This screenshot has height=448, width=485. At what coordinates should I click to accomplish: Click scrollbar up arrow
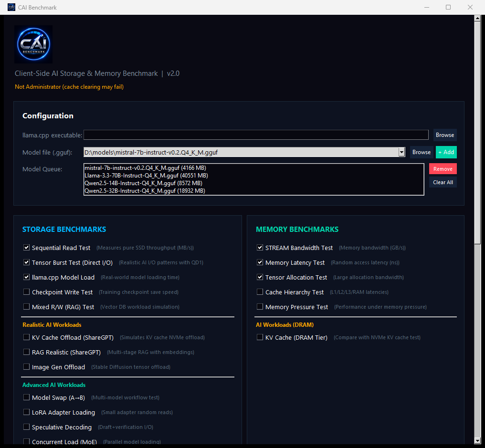(x=477, y=18)
